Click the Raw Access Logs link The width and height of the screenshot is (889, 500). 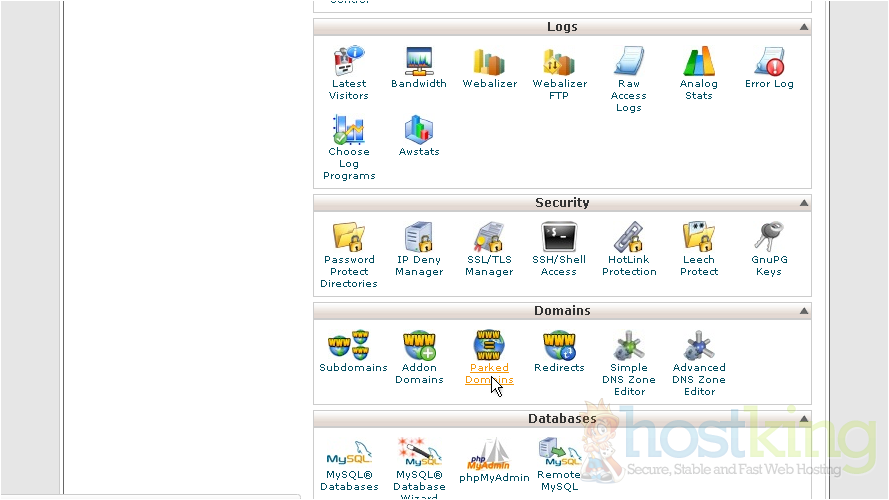point(629,96)
